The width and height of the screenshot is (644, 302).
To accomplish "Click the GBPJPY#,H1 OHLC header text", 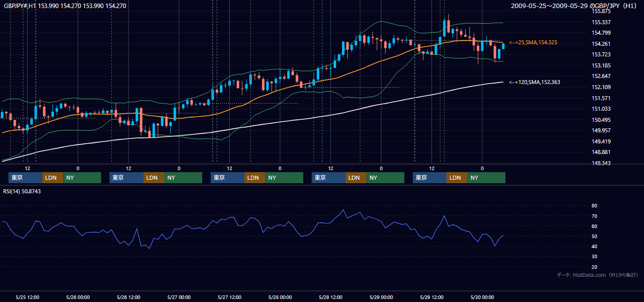I will tap(65, 6).
